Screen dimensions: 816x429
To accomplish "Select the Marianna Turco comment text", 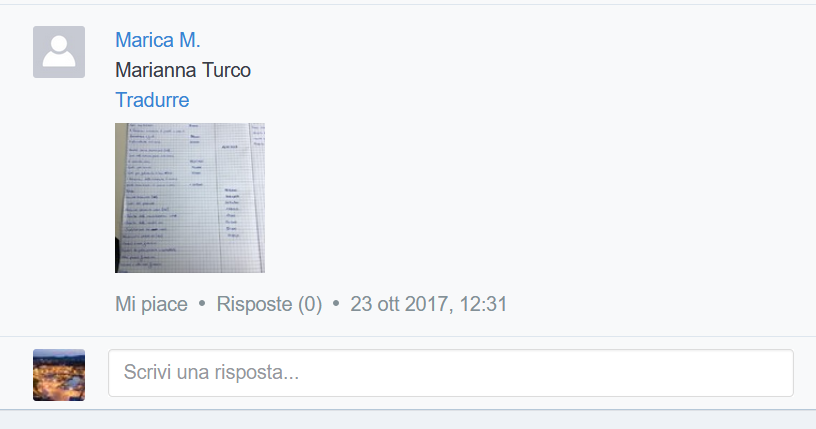I will pos(183,70).
